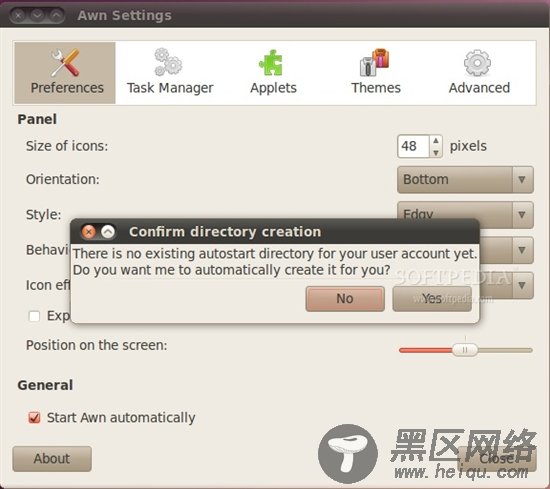
Task: Click the 'Size of icons:' label
Action: pos(67,146)
